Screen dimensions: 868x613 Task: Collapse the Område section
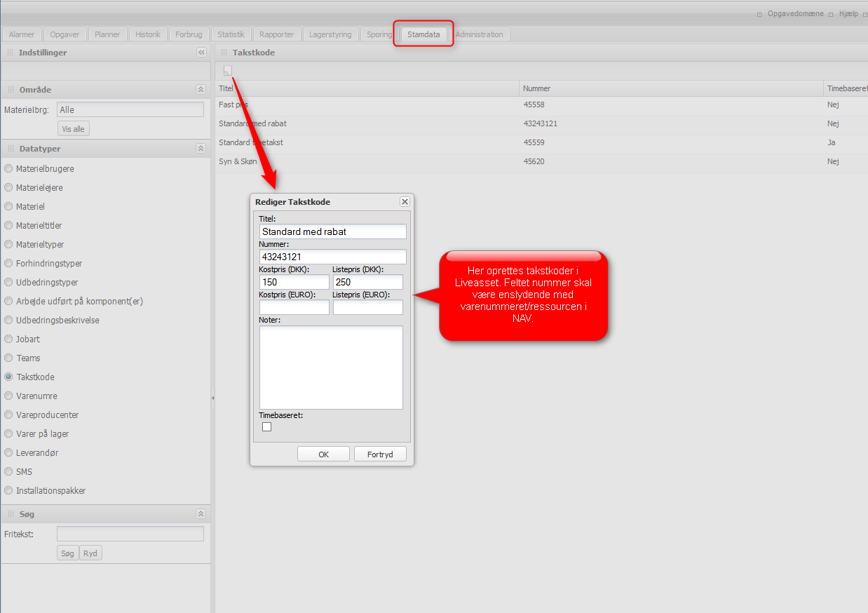[x=201, y=90]
